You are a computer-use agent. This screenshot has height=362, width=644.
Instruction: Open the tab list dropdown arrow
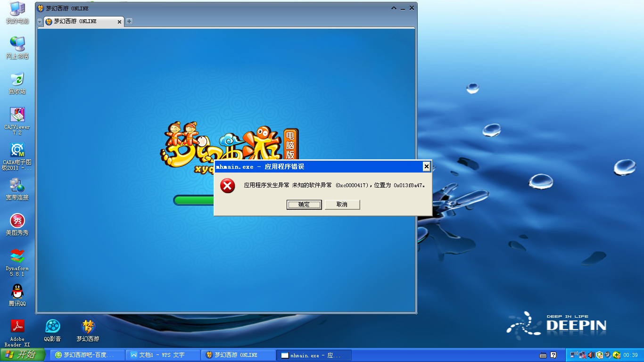(x=40, y=22)
